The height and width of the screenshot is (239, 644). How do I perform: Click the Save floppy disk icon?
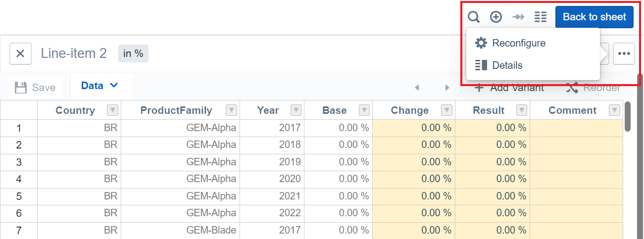21,88
